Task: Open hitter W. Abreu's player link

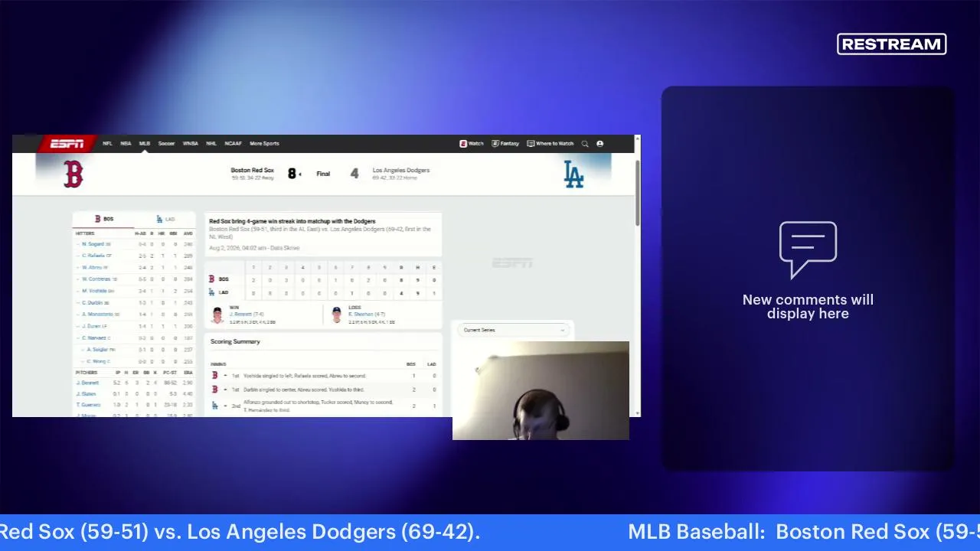Action: pyautogui.click(x=92, y=268)
